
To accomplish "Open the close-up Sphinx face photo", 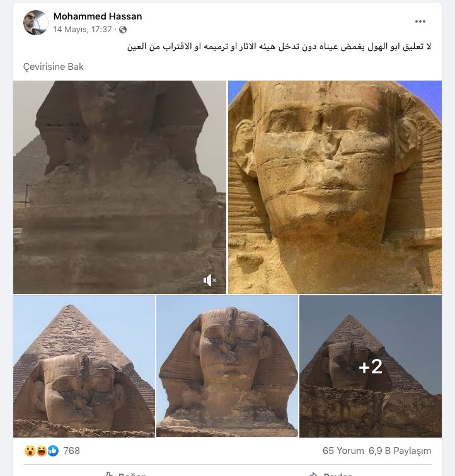I will tap(335, 187).
